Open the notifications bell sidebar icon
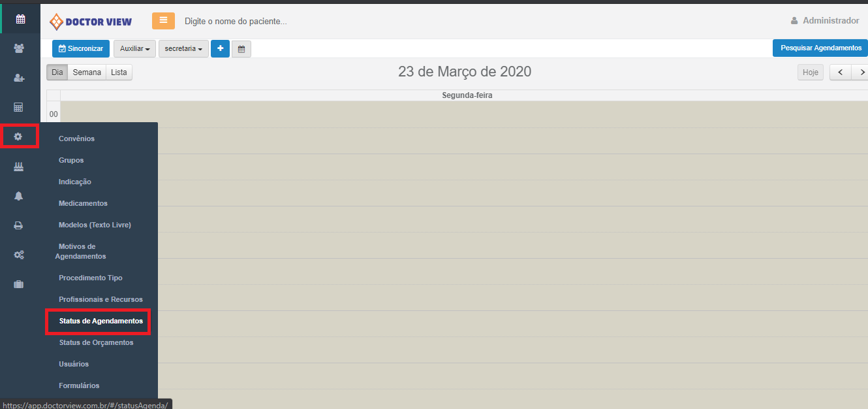The height and width of the screenshot is (409, 868). point(19,196)
